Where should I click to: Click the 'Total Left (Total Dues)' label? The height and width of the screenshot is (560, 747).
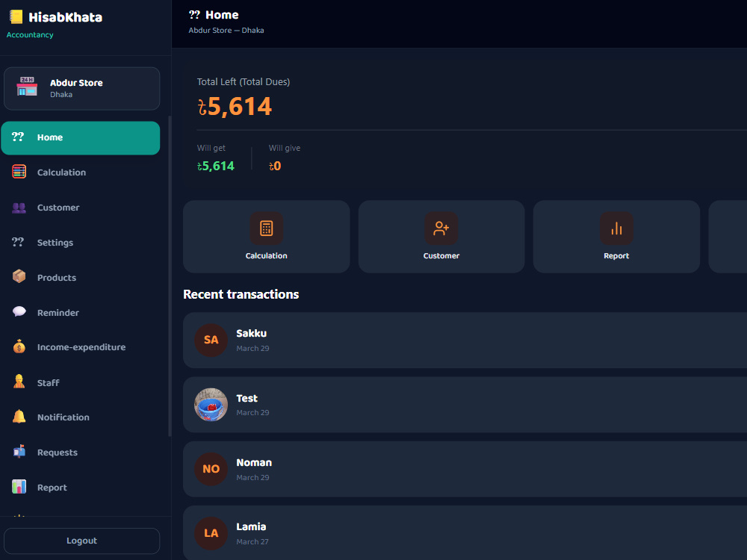(244, 82)
